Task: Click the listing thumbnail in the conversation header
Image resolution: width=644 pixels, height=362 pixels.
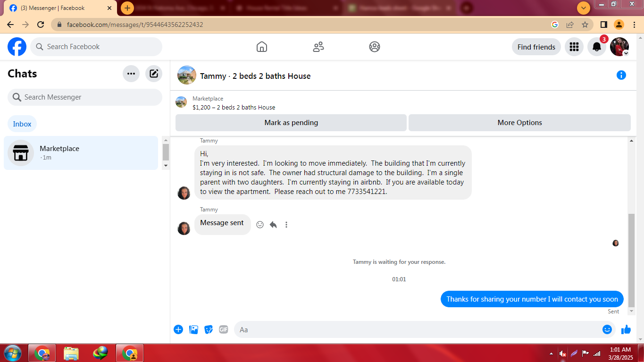Action: point(187,75)
